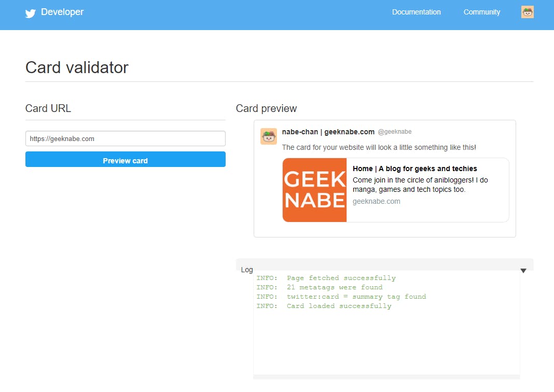
Task: Click the 'Card validator' heading
Action: [77, 67]
